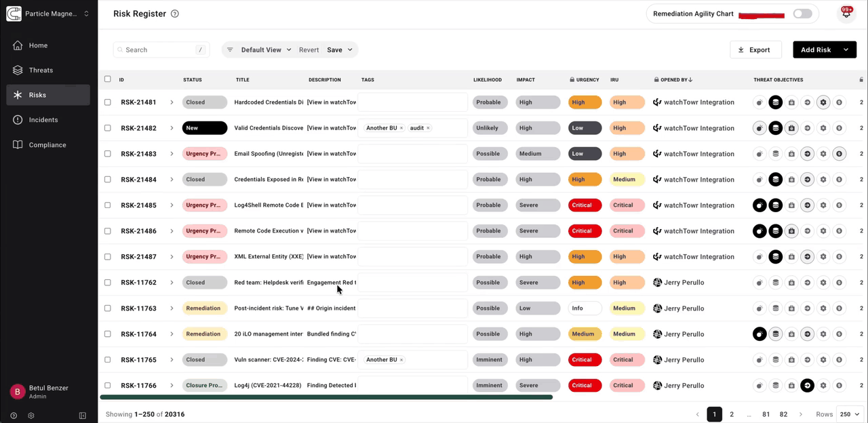Click the Cyber company logo icon

[14, 14]
